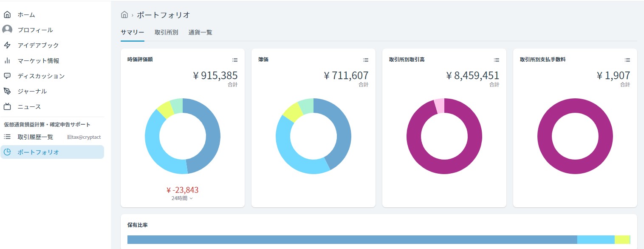This screenshot has width=644, height=249.
Task: Click the lightning icon for アイデアブック
Action: tap(7, 45)
